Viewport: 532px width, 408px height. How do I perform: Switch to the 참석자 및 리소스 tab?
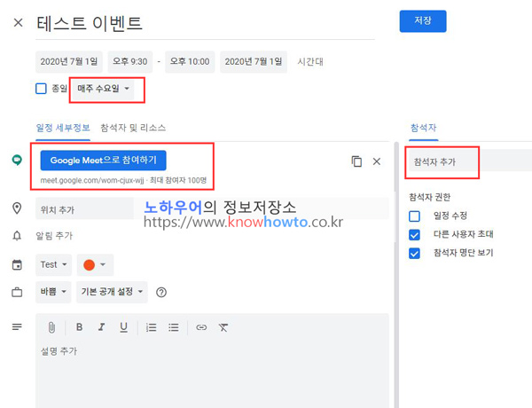click(133, 128)
